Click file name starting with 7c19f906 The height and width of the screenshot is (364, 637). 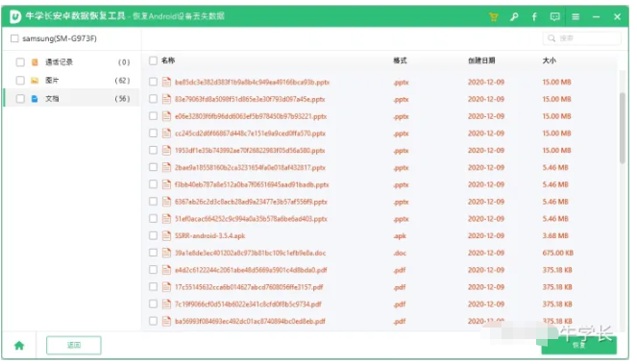click(248, 303)
